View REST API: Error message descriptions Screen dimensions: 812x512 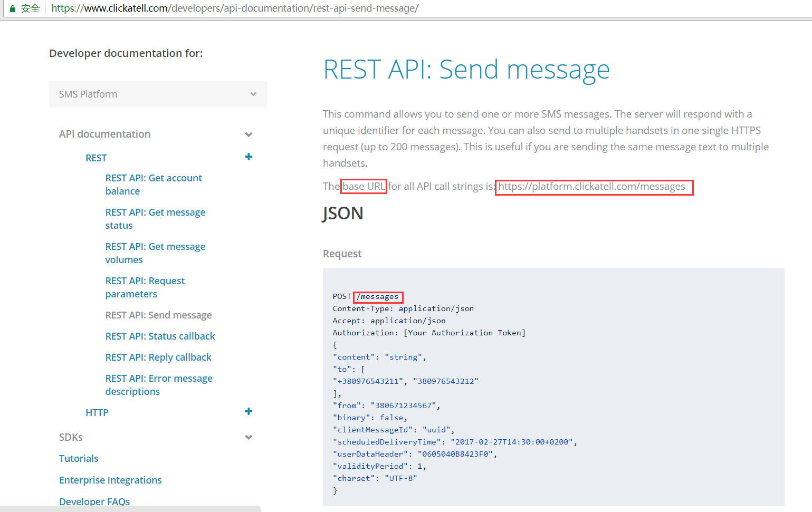pos(159,385)
